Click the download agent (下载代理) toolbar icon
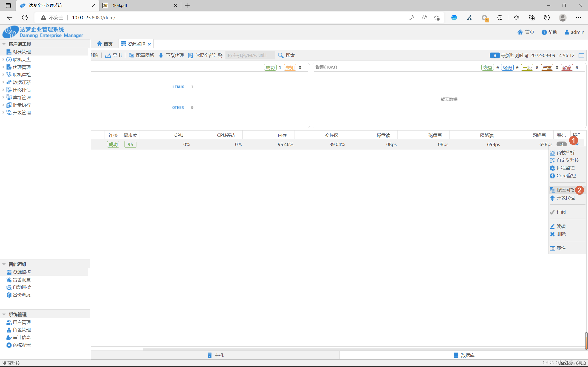This screenshot has width=588, height=367. 161,56
